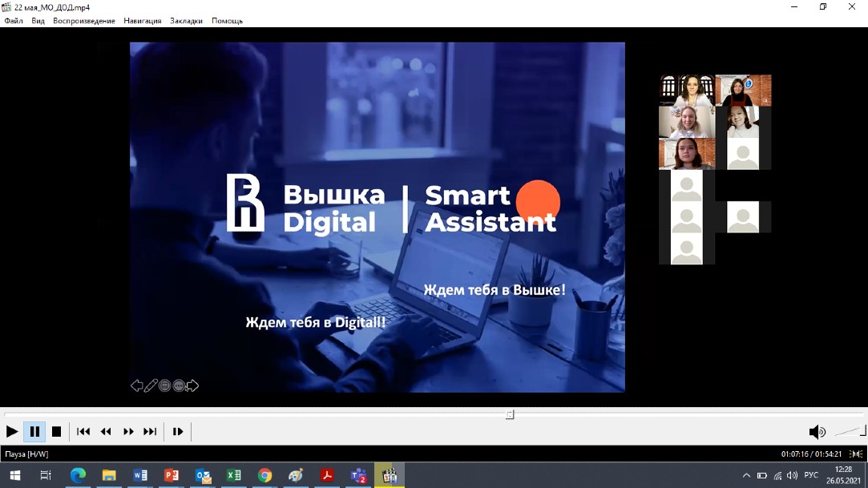This screenshot has width=868, height=488.
Task: Switch input language via РУС indicator
Action: tap(811, 475)
